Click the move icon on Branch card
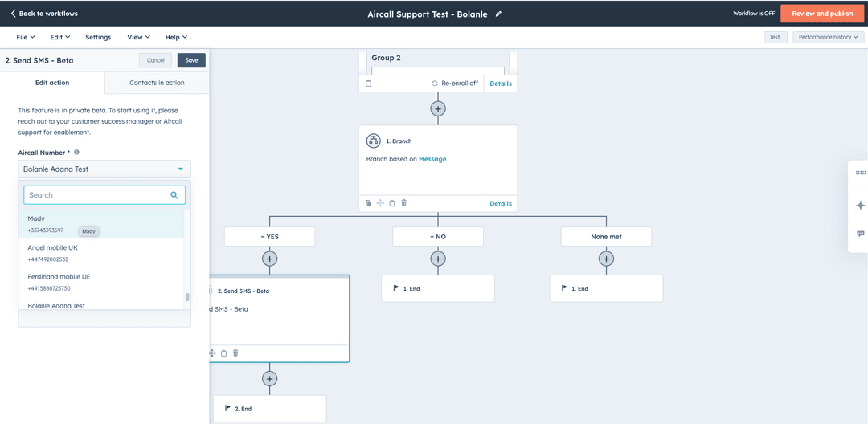The width and height of the screenshot is (868, 424). click(380, 203)
